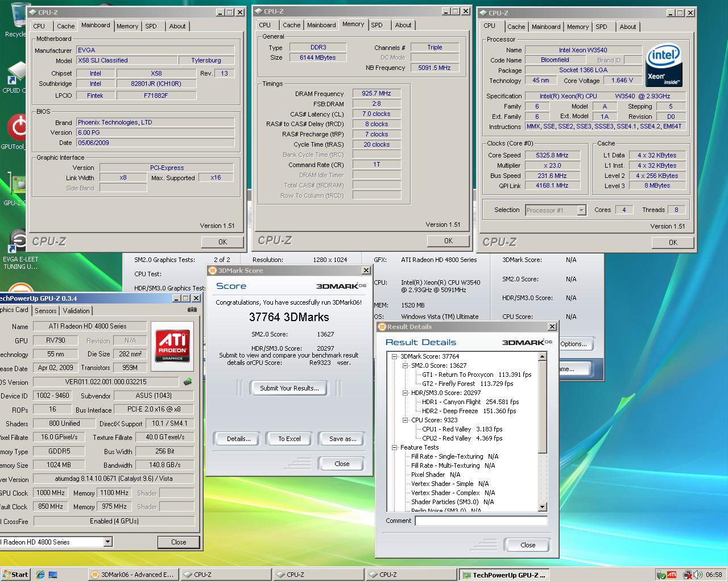Switch to 3DMark06 Advanced taskbar button
This screenshot has height=582, width=728.
(134, 575)
